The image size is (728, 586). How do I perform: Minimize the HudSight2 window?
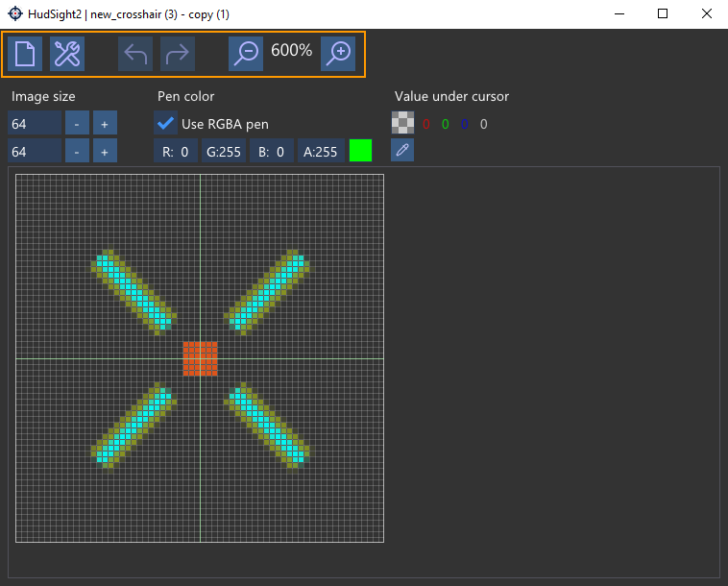(619, 14)
